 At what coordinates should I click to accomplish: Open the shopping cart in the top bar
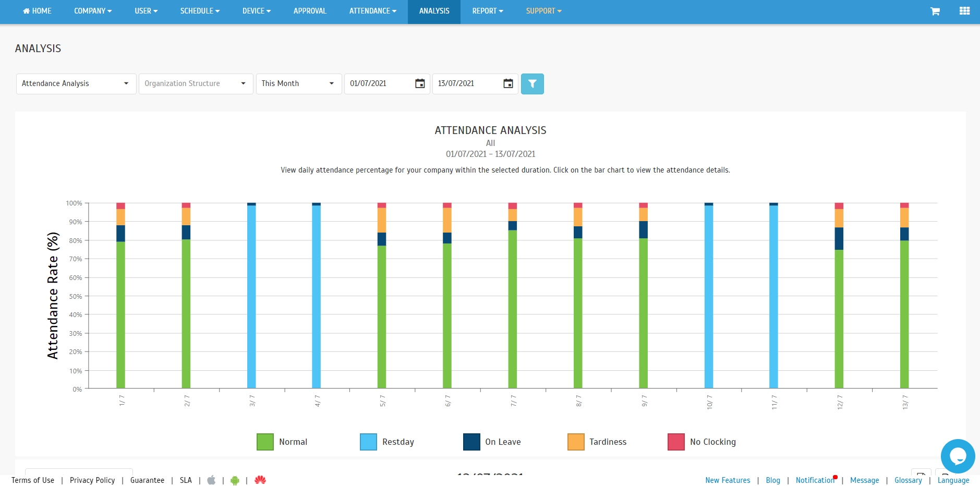click(x=935, y=11)
